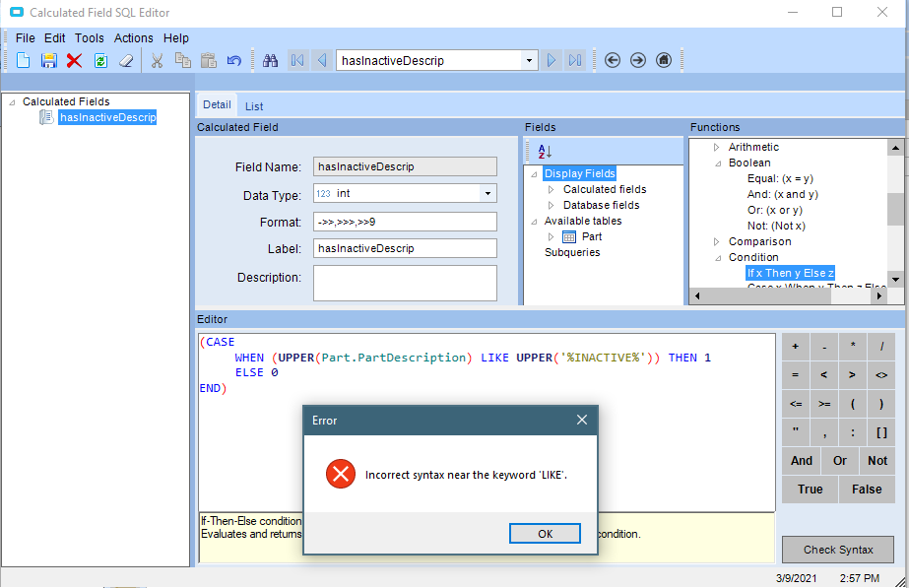Collapse the Calculated Fields tree root

(x=12, y=102)
